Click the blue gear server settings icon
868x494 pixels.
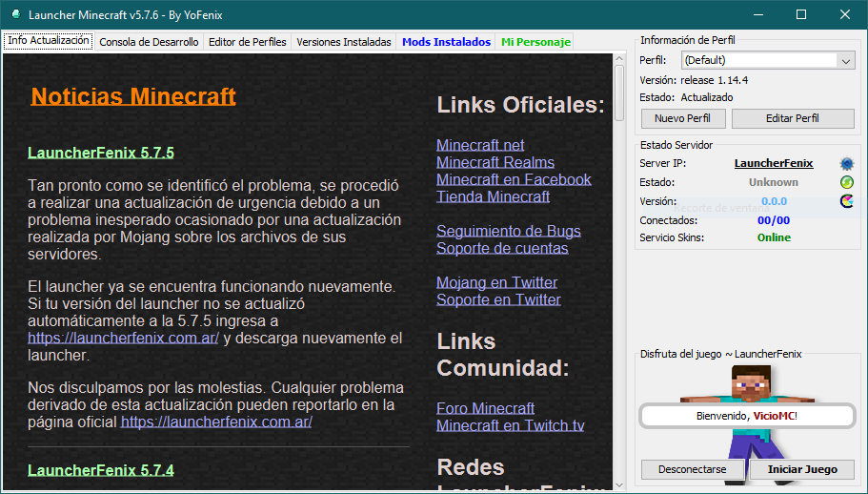(846, 163)
